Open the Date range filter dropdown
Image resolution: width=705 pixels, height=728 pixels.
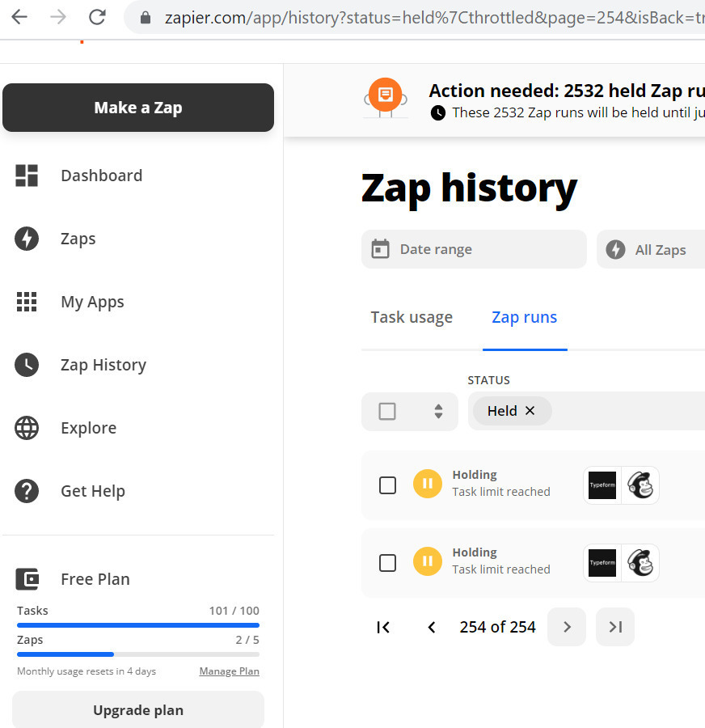pos(474,249)
